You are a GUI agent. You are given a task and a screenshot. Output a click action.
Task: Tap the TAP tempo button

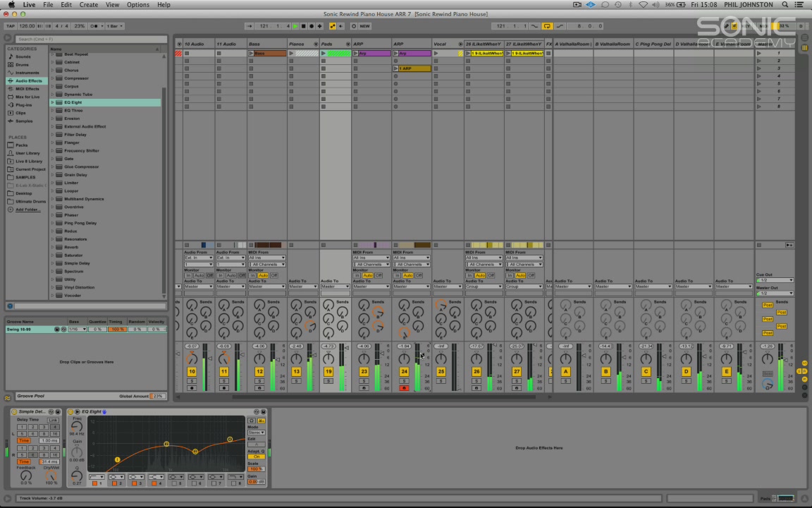click(x=11, y=26)
